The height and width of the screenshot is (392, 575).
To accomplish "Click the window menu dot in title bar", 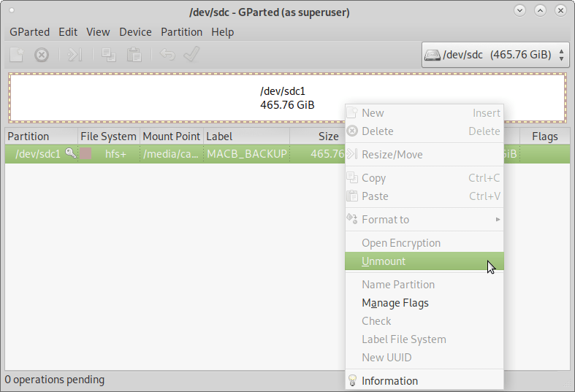I will pos(12,10).
